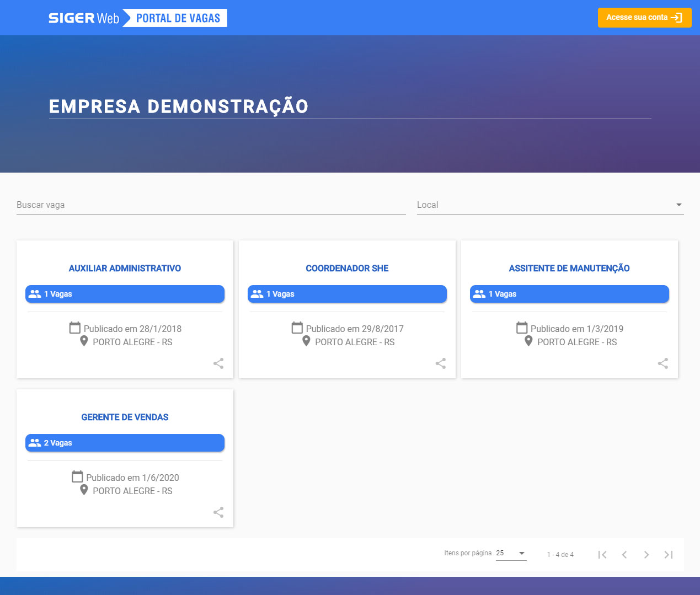Viewport: 700px width, 595px height.
Task: Click the login arrow icon in Acesse sua conta
Action: 676,17
